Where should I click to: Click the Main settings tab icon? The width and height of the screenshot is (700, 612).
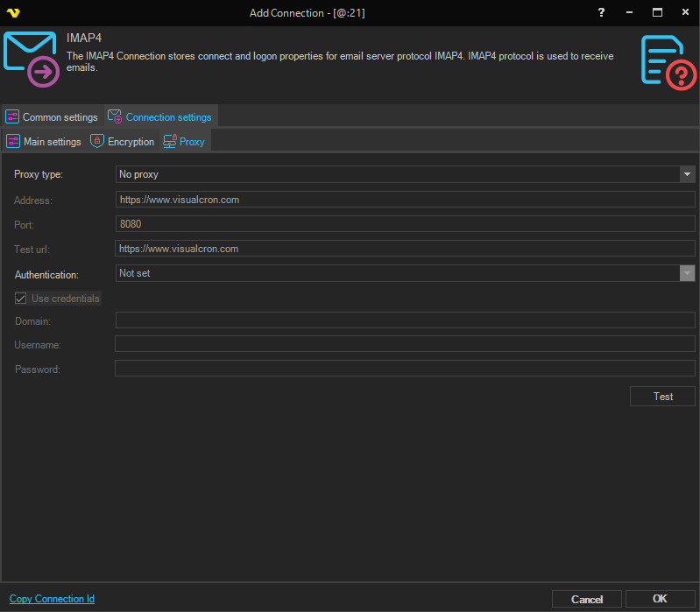tap(13, 142)
